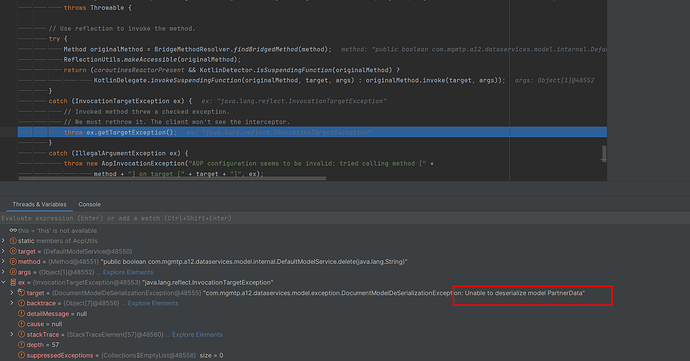The image size is (690, 361).
Task: Click the parameter icon next to method
Action: tap(13, 262)
